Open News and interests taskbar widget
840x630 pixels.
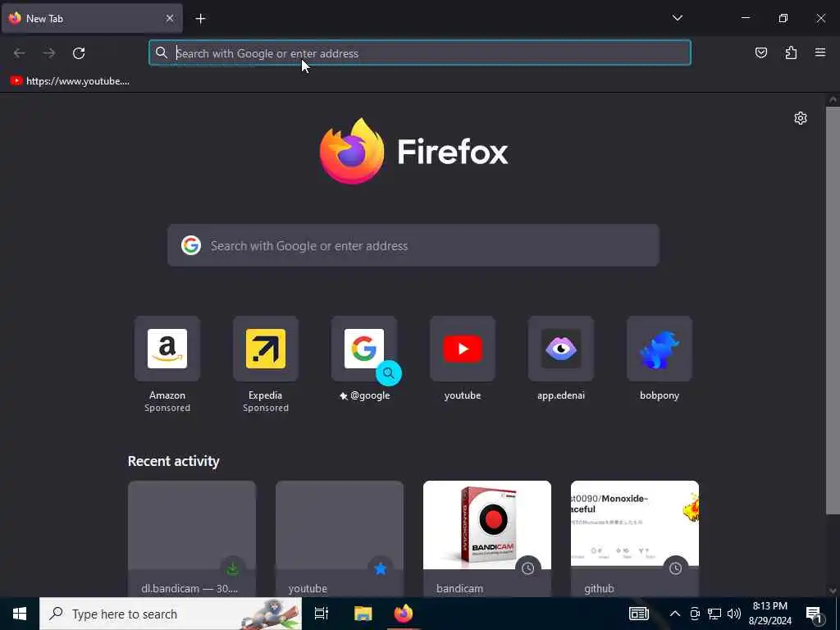pos(638,614)
